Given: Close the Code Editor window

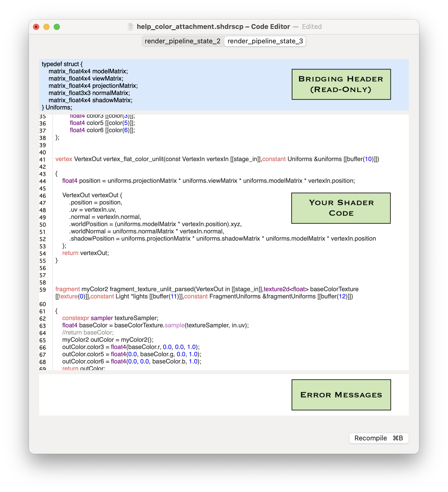Looking at the screenshot, I should (x=36, y=27).
